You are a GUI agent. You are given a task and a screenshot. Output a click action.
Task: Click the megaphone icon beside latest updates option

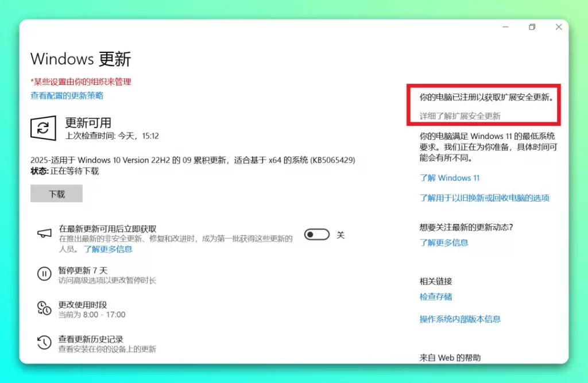pyautogui.click(x=44, y=234)
